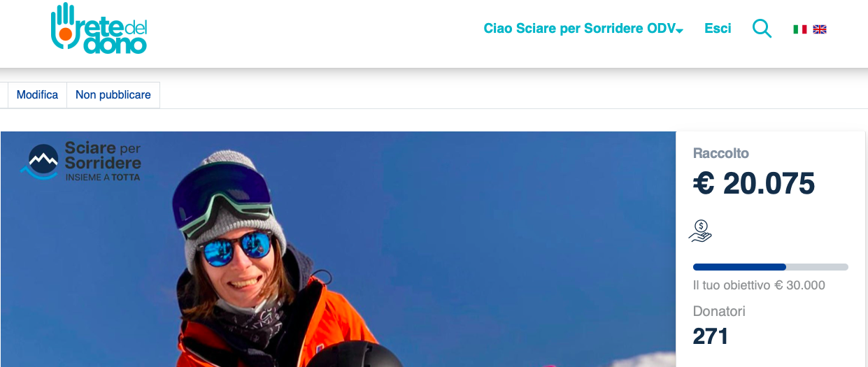The image size is (868, 367).
Task: Click the INSIEME A TOTTA tagline
Action: pos(103,178)
